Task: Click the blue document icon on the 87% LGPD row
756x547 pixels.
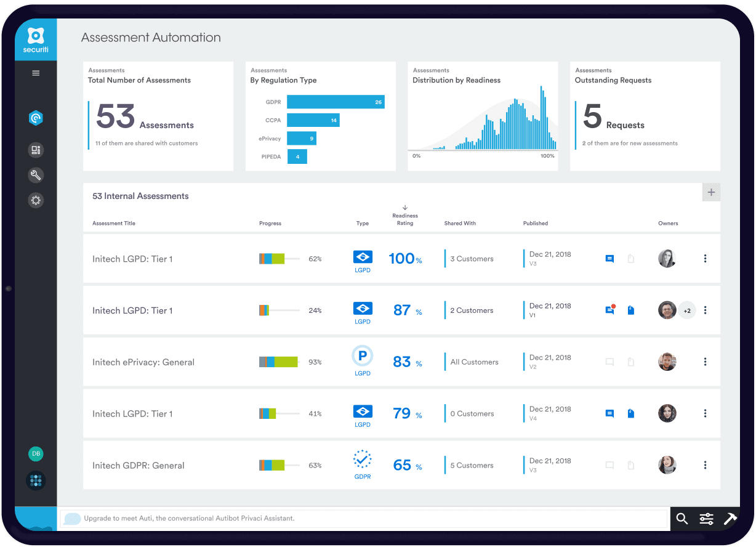Action: click(630, 310)
